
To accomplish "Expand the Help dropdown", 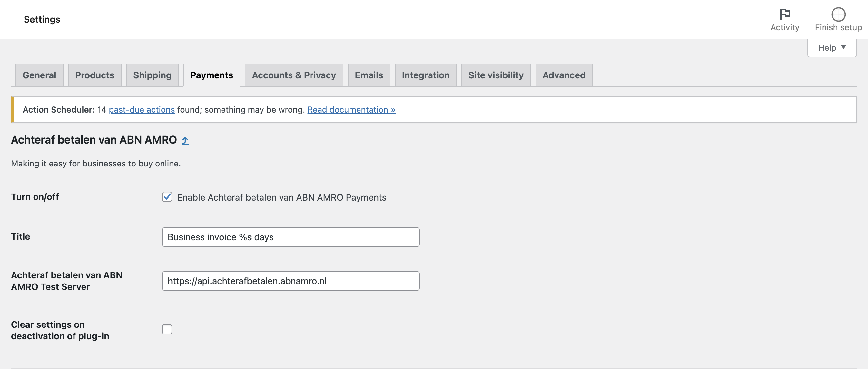I will 832,47.
